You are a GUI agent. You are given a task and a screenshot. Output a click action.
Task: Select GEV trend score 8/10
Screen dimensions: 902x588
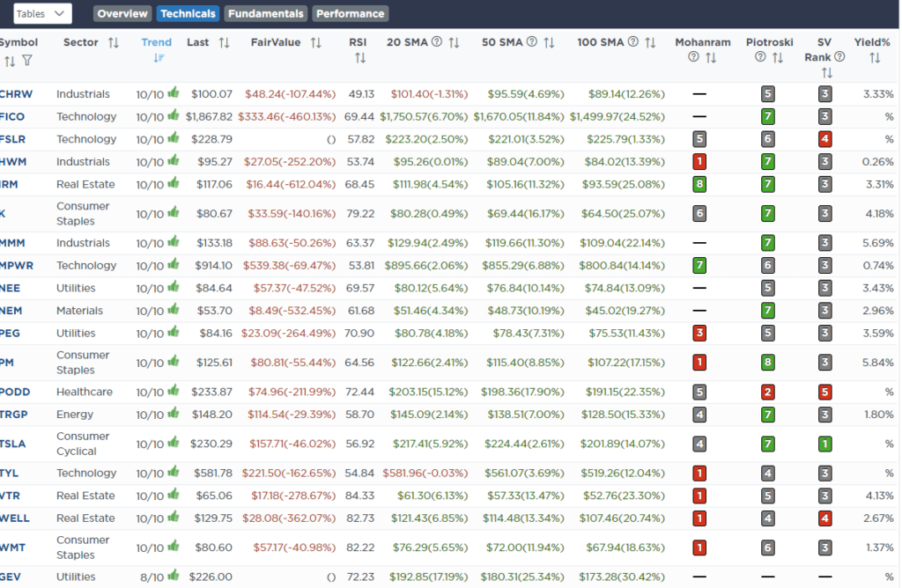tap(152, 577)
